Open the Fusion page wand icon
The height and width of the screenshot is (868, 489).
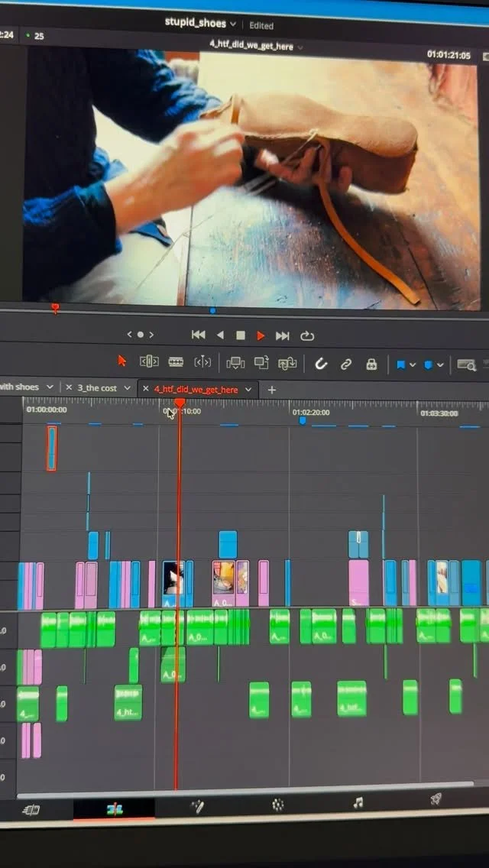pyautogui.click(x=197, y=807)
